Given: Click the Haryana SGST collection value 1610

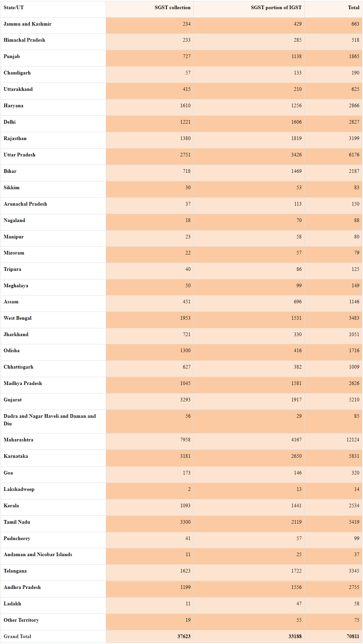Looking at the screenshot, I should pyautogui.click(x=185, y=106).
